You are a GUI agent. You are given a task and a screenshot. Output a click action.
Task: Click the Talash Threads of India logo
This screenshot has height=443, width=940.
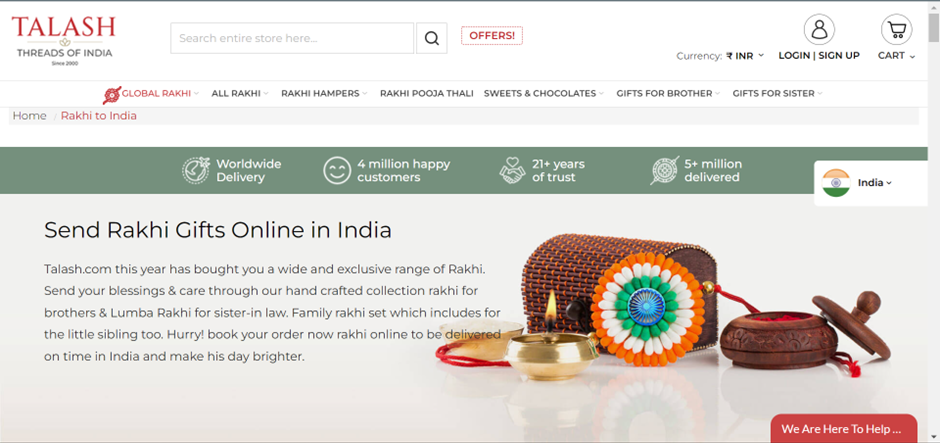[64, 40]
